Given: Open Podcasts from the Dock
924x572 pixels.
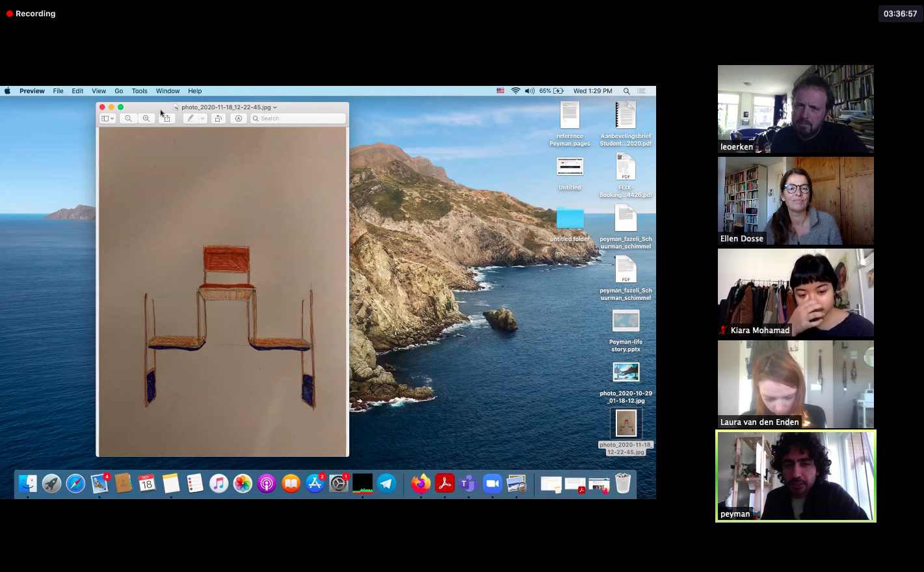Looking at the screenshot, I should [267, 483].
